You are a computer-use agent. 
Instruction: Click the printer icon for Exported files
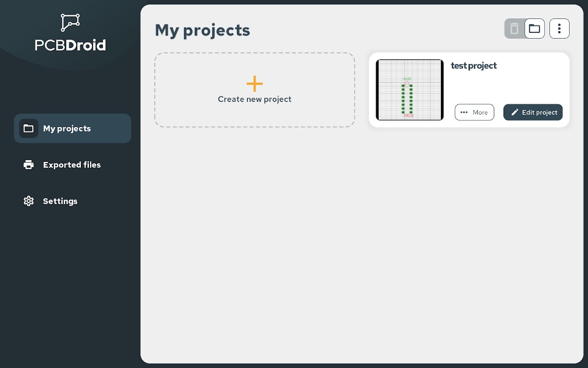click(x=28, y=165)
